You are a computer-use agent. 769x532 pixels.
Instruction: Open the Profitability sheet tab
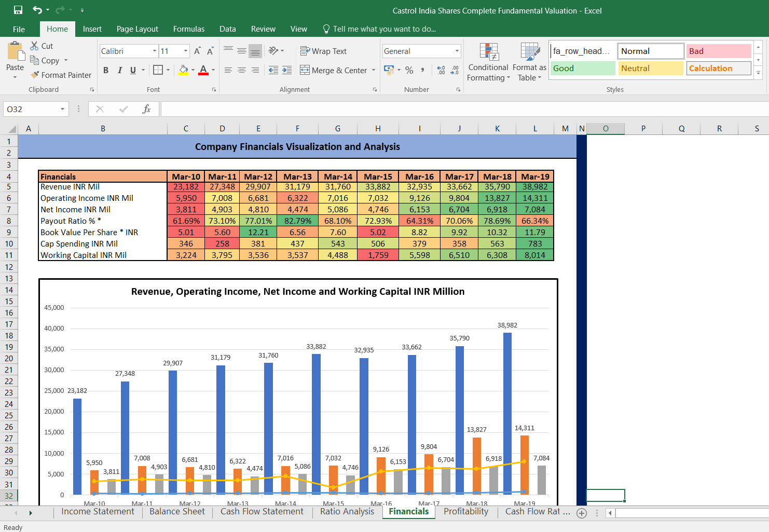click(466, 512)
